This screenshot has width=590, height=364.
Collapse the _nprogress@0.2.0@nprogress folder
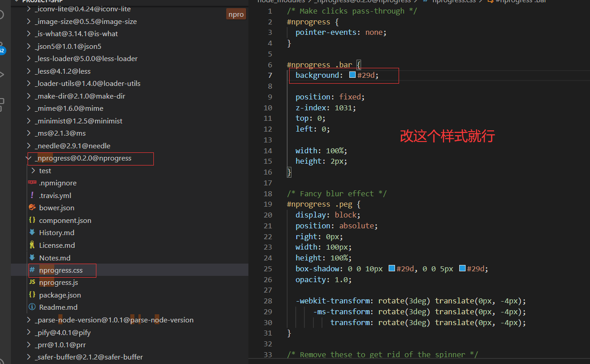pos(29,158)
